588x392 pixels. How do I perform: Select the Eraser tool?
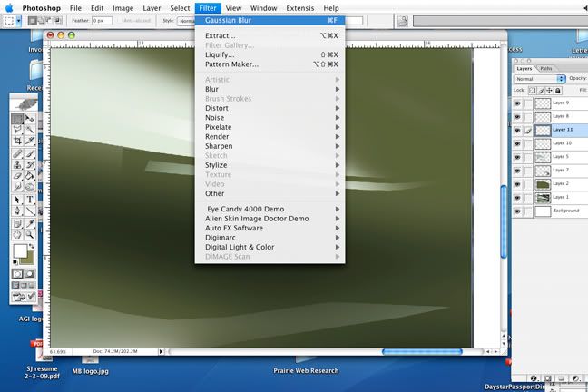coord(17,175)
